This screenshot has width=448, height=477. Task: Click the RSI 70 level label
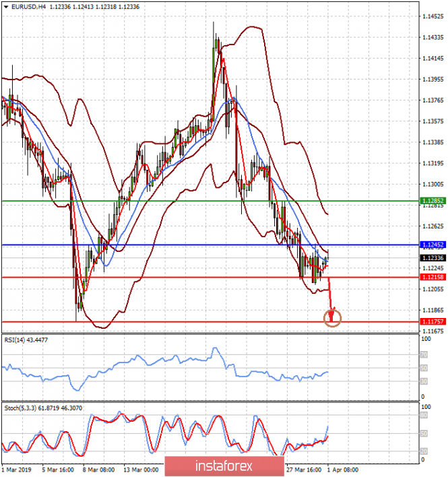click(424, 354)
